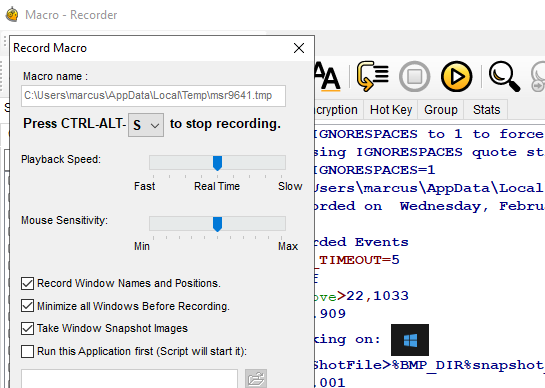This screenshot has height=388, width=545.
Task: Click the application path input box
Action: pos(129,379)
